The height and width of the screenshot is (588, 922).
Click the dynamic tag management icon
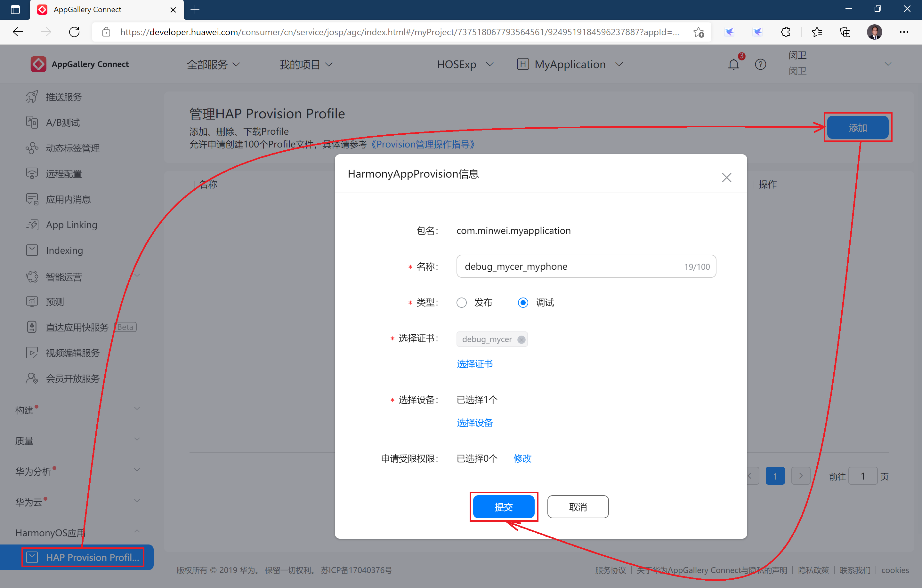(x=32, y=148)
